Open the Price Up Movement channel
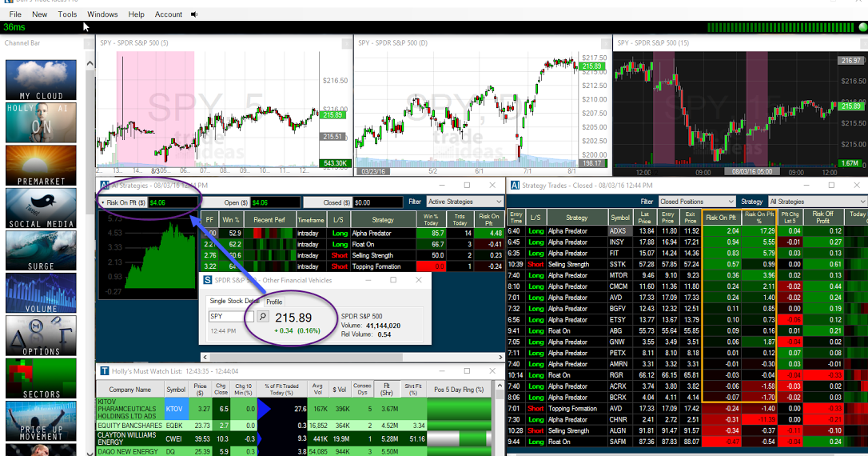The image size is (868, 456). (41, 421)
